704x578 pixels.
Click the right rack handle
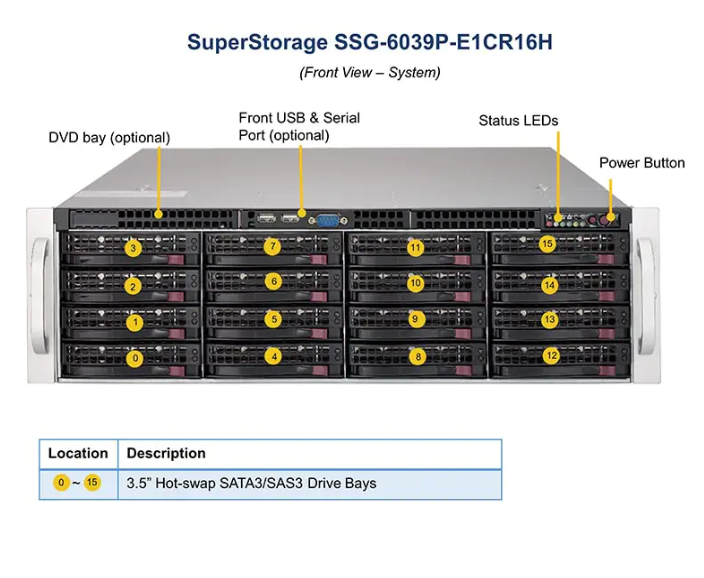coord(645,296)
